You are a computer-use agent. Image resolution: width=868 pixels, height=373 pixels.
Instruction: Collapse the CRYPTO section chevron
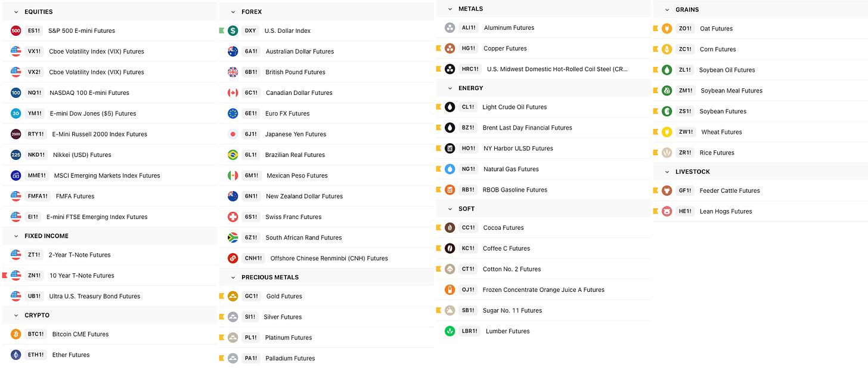coord(16,315)
